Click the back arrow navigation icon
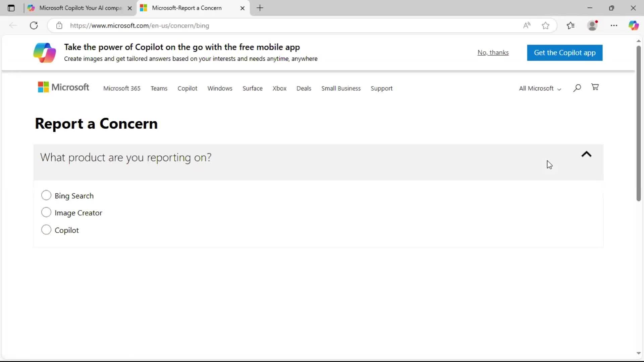Viewport: 644px width, 362px height. pyautogui.click(x=13, y=25)
